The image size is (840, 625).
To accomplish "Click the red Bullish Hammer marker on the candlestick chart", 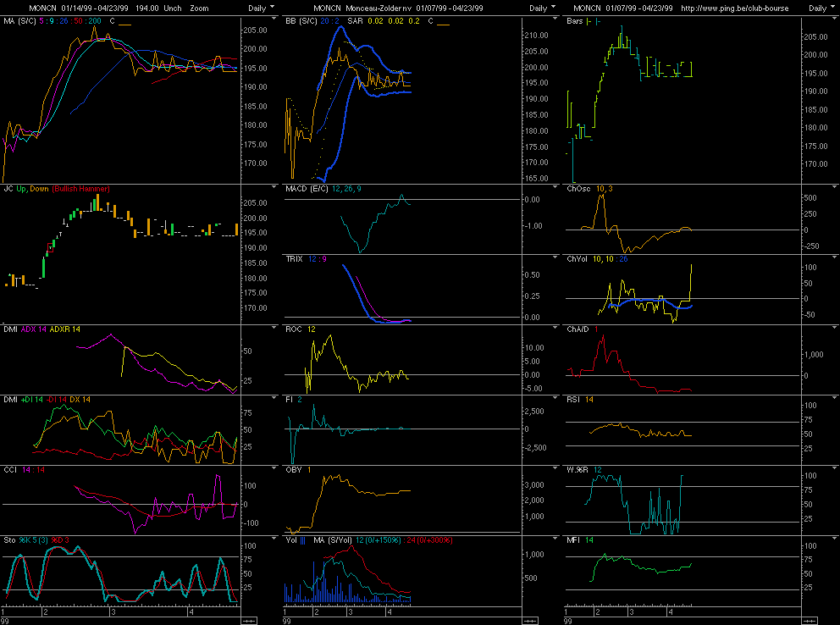I will 50,247.
